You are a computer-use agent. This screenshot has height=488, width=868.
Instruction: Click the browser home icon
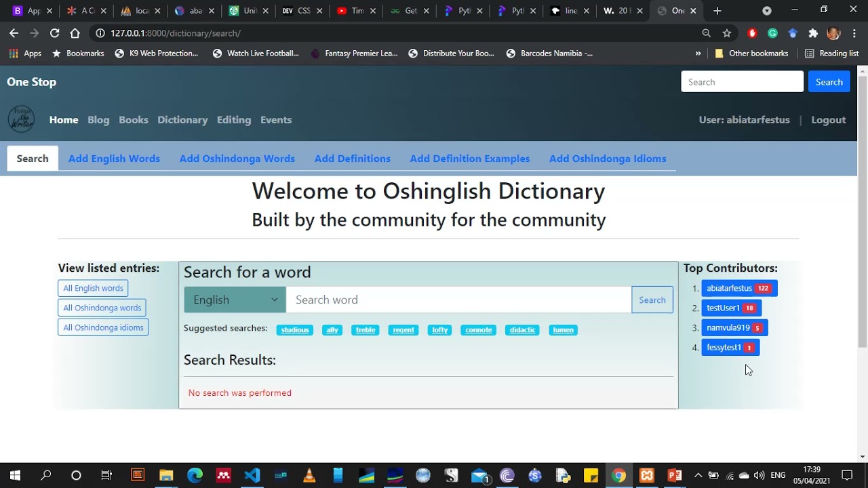(x=75, y=33)
